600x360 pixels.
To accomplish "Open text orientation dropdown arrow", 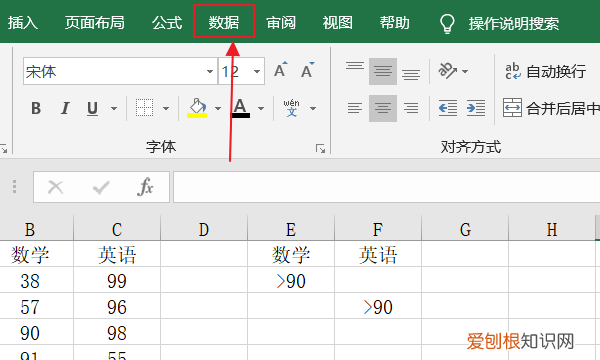I will [465, 71].
